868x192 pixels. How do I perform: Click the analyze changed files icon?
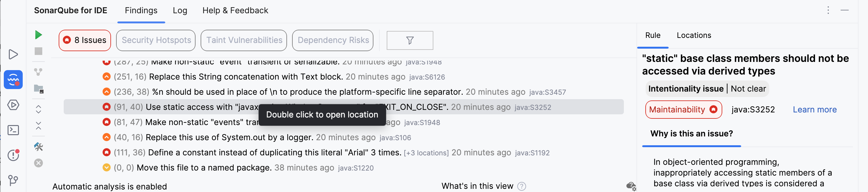pos(38,72)
